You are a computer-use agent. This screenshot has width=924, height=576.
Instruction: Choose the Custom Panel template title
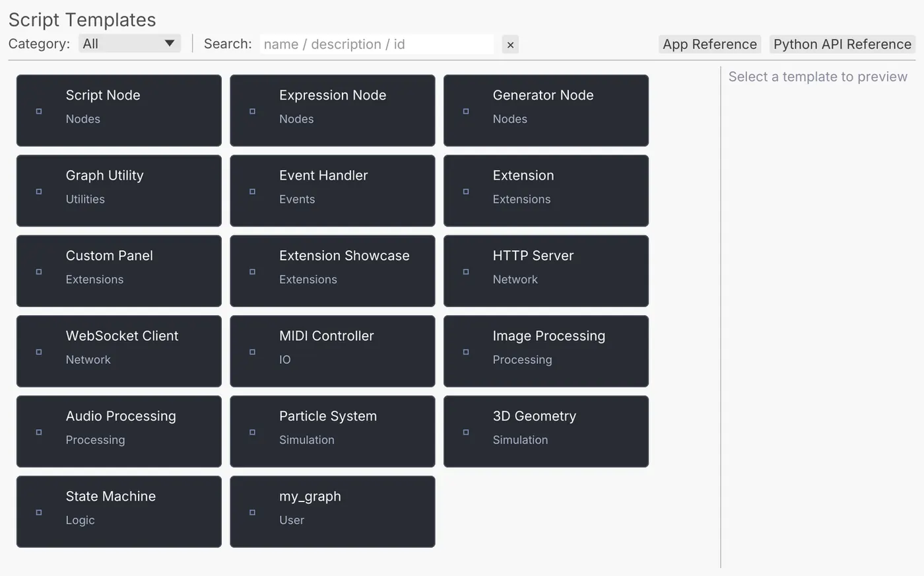(109, 256)
